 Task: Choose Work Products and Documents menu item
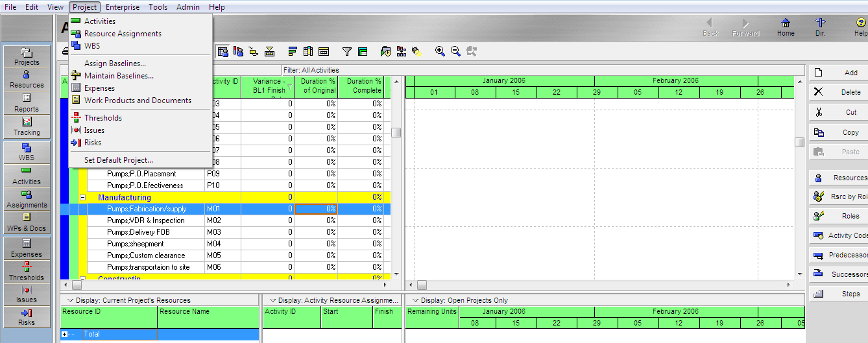pyautogui.click(x=138, y=101)
